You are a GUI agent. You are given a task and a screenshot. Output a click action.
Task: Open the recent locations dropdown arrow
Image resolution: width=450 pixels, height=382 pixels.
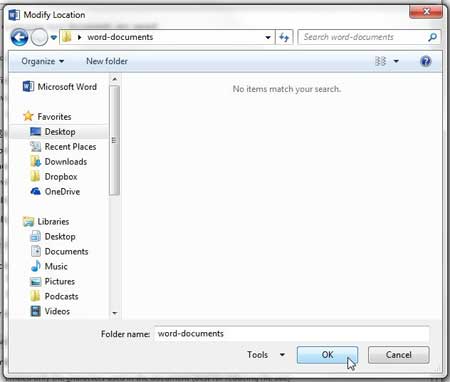(54, 37)
